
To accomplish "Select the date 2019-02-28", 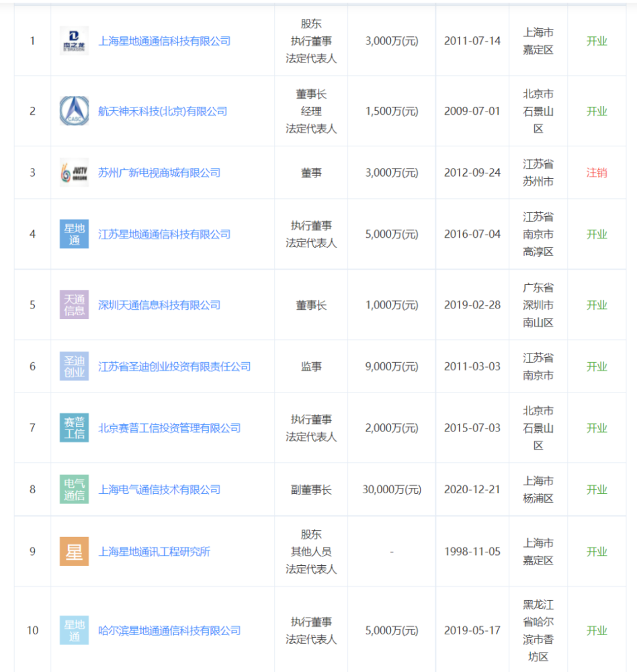I will (472, 305).
